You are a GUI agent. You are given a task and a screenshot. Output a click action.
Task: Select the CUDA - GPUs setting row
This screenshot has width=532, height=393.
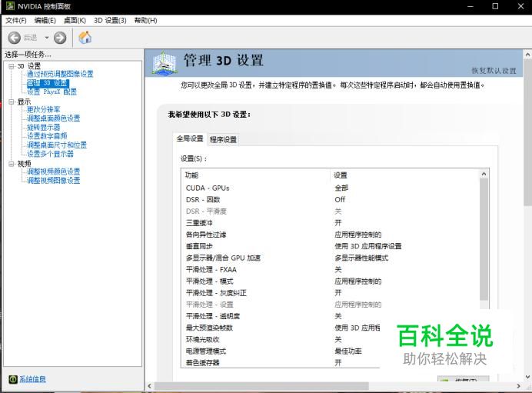click(331, 188)
